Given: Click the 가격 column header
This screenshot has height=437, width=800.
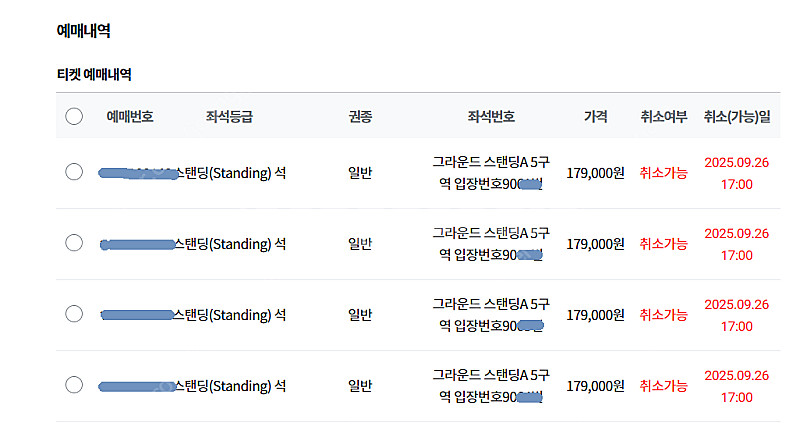Looking at the screenshot, I should click(x=595, y=117).
